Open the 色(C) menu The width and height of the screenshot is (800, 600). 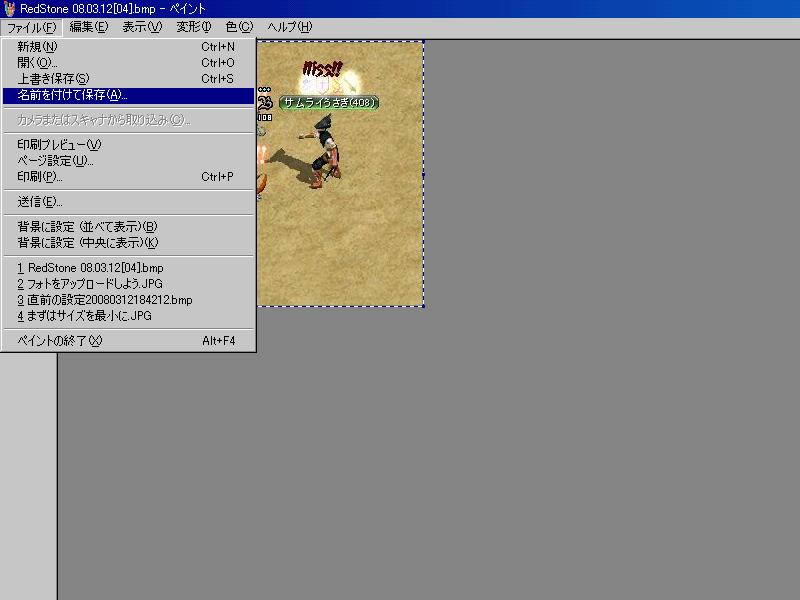pos(239,27)
